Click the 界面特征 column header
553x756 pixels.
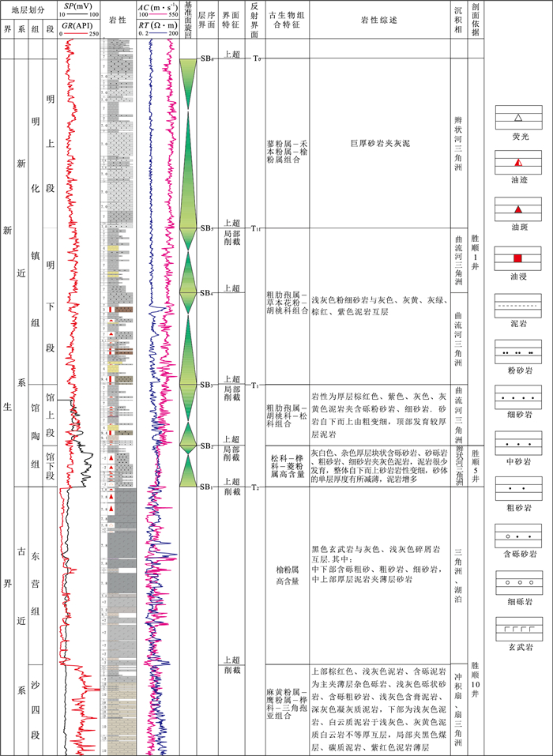click(x=231, y=20)
